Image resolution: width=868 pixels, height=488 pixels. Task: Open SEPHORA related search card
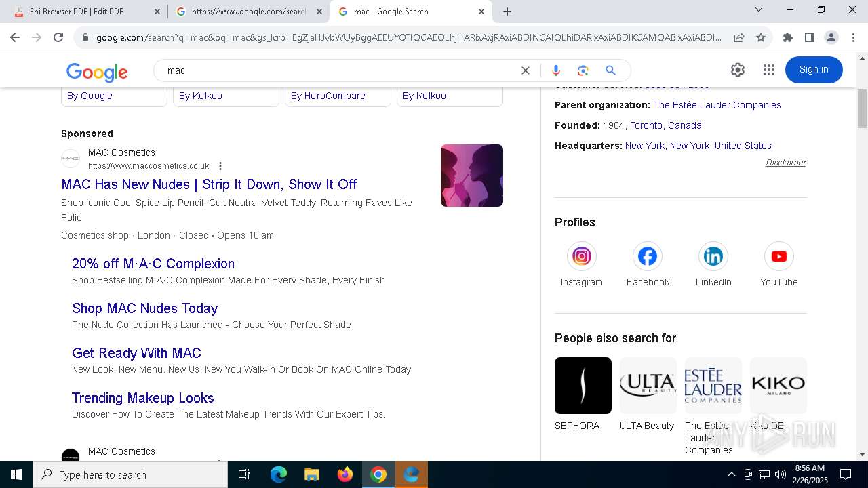click(583, 394)
